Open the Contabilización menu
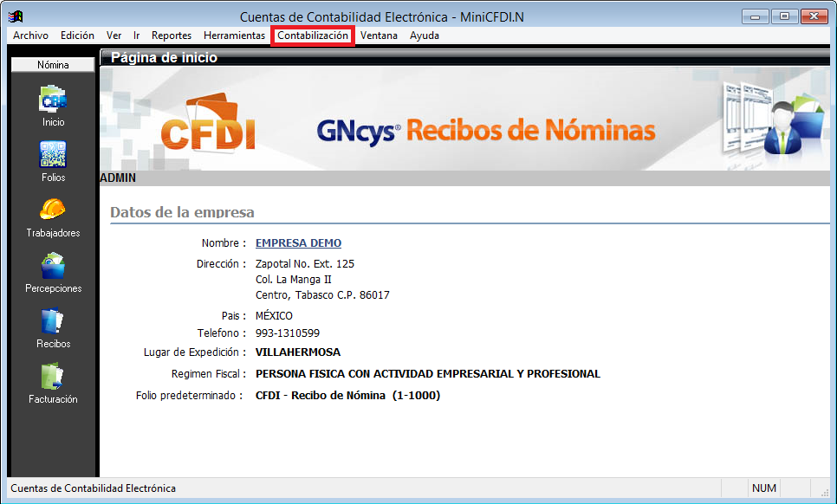The image size is (837, 504). 313,36
